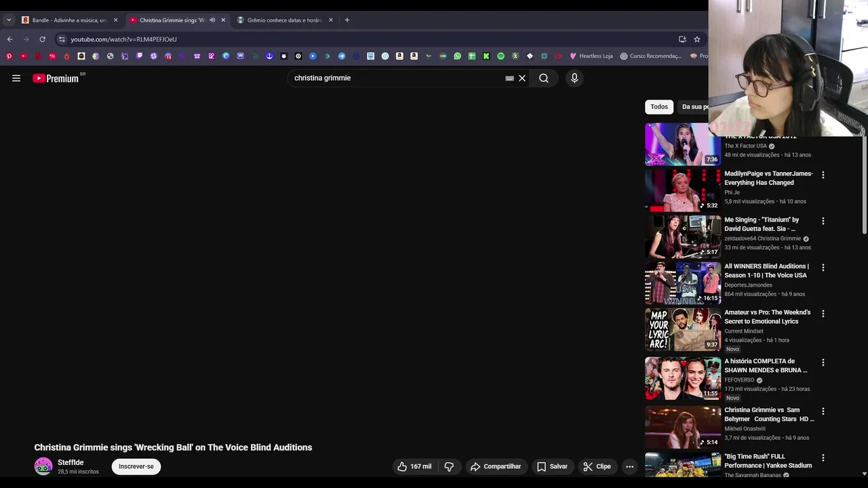868x488 pixels.
Task: Open more actions ellipsis beside Clipe
Action: [629, 466]
